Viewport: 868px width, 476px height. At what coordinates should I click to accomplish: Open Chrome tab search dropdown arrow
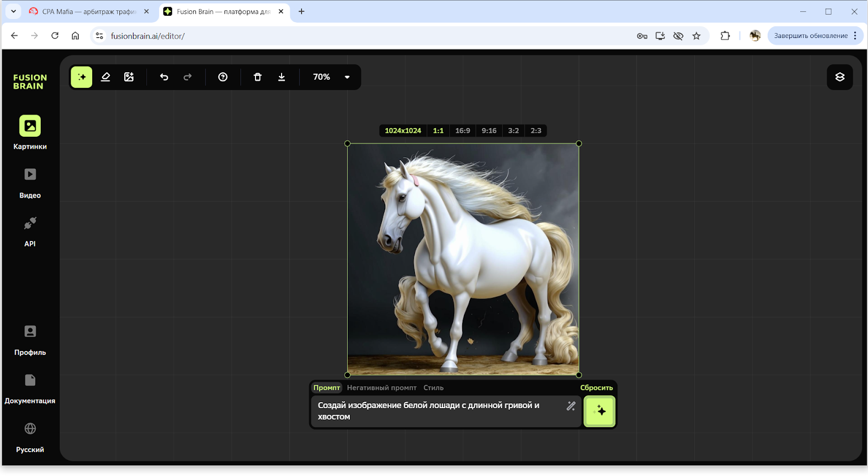(x=14, y=11)
